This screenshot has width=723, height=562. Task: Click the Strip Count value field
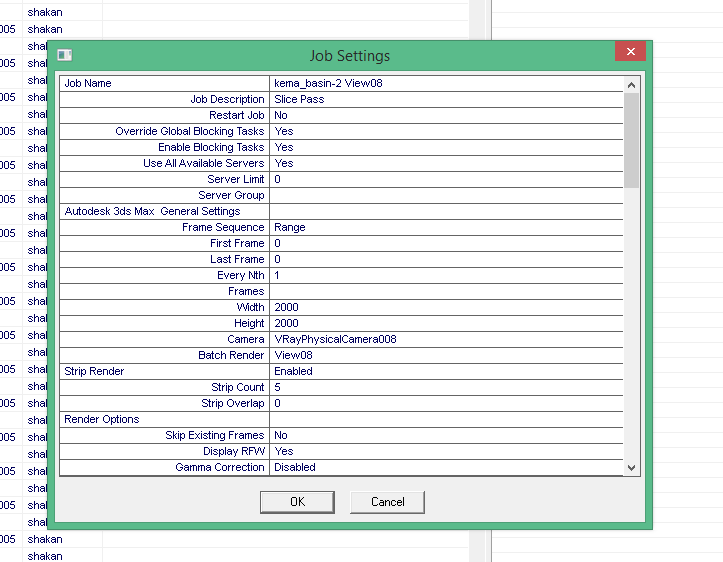[446, 387]
